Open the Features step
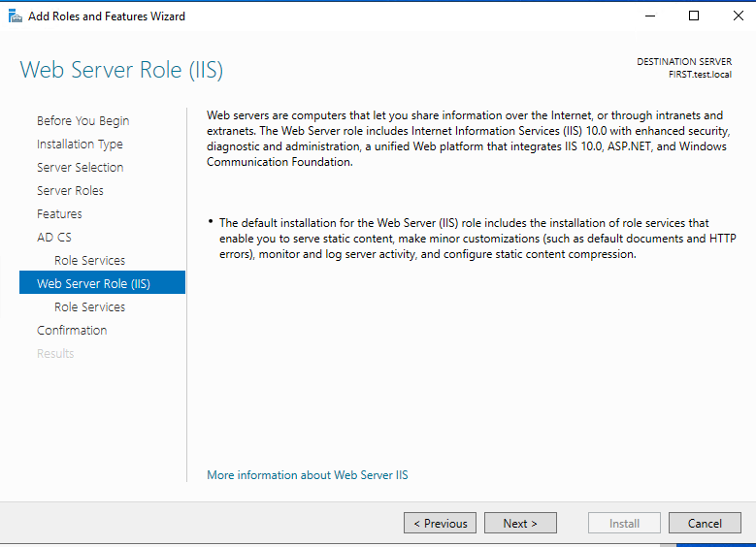The width and height of the screenshot is (756, 547). pyautogui.click(x=59, y=213)
